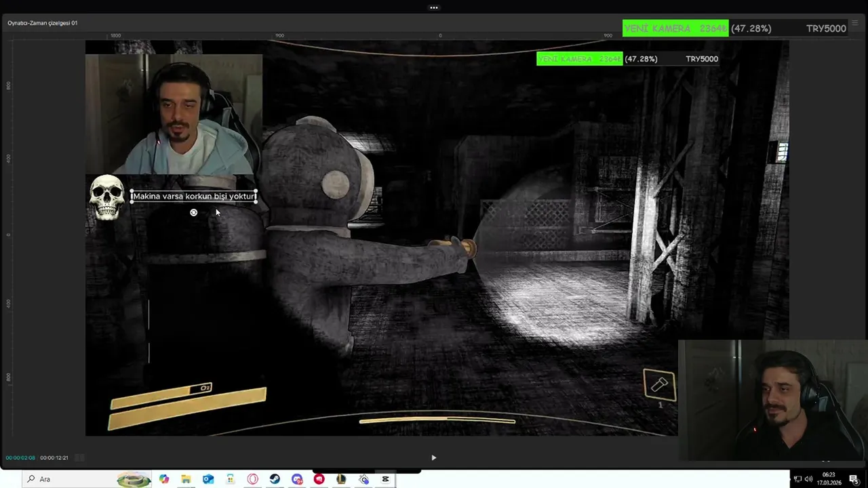This screenshot has width=868, height=488.
Task: Click the right subtitle resize handle
Action: coord(257,197)
